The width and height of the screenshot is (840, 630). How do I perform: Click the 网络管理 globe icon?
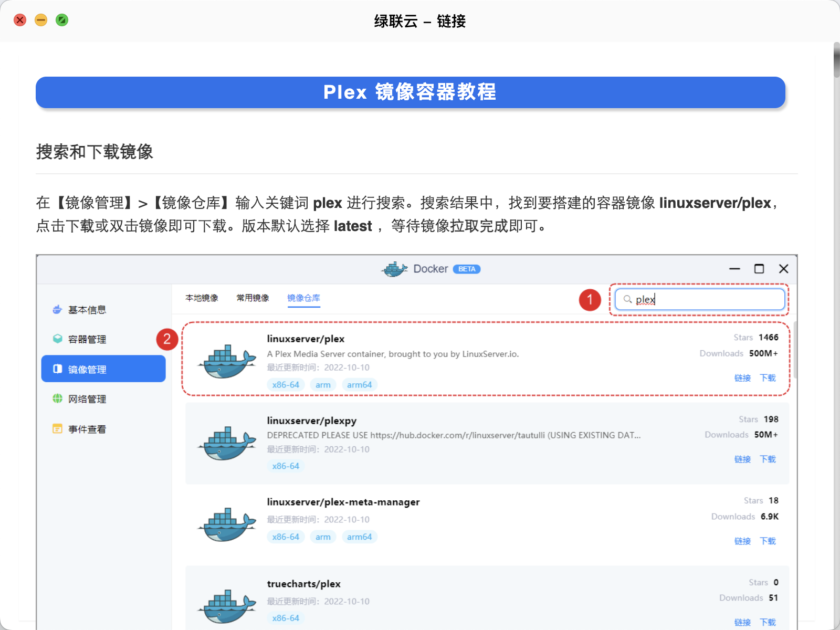[x=57, y=399]
